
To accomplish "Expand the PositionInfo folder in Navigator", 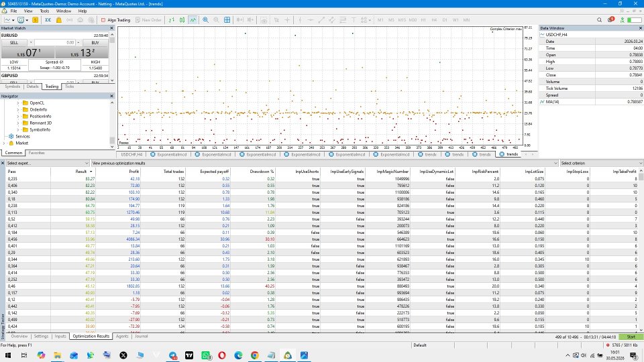I will (x=18, y=116).
